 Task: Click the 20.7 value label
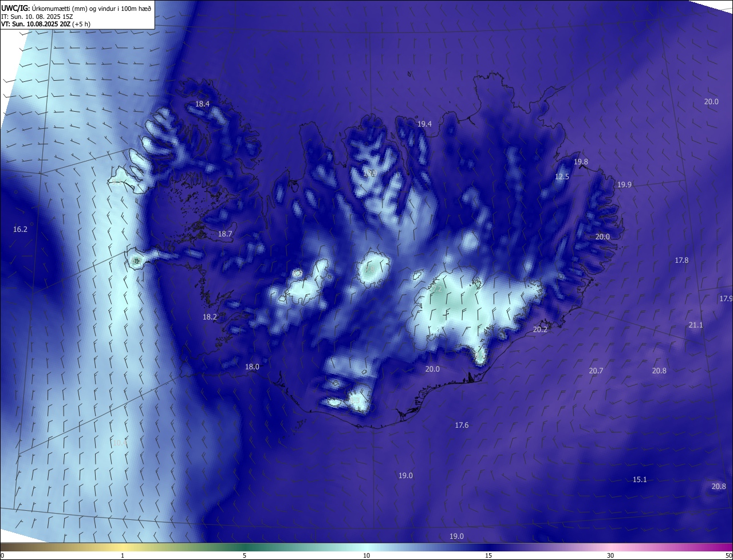click(596, 371)
